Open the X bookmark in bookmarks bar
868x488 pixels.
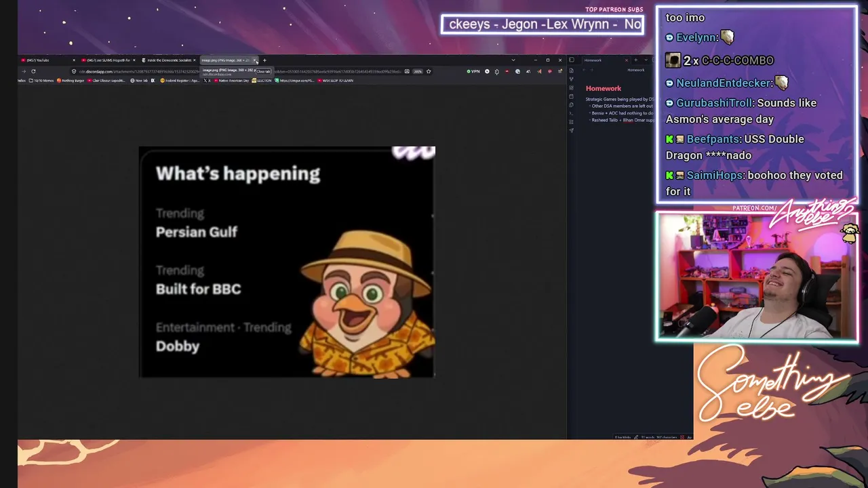coord(207,81)
